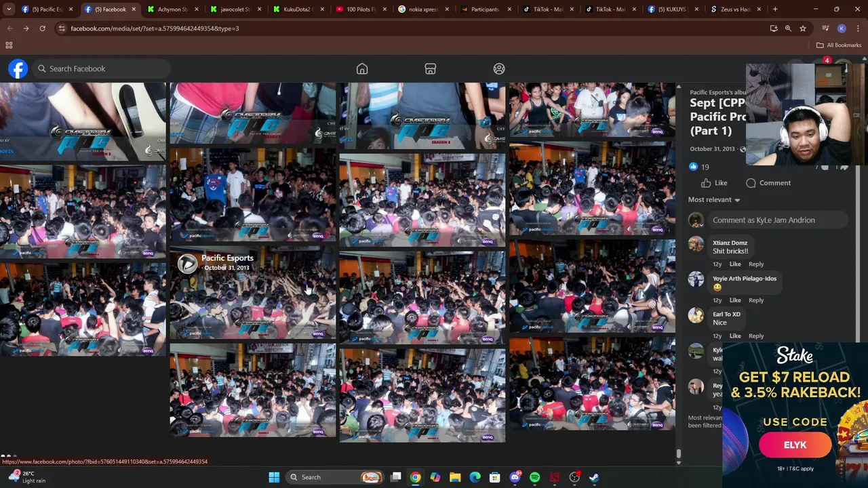Open All Bookmarks folder
The height and width of the screenshot is (488, 868).
coord(839,45)
